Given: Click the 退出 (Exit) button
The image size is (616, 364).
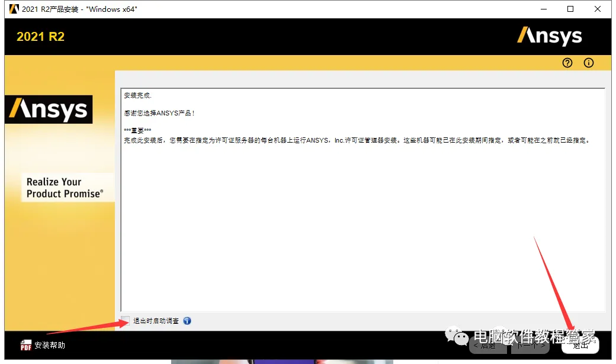Looking at the screenshot, I should 580,346.
